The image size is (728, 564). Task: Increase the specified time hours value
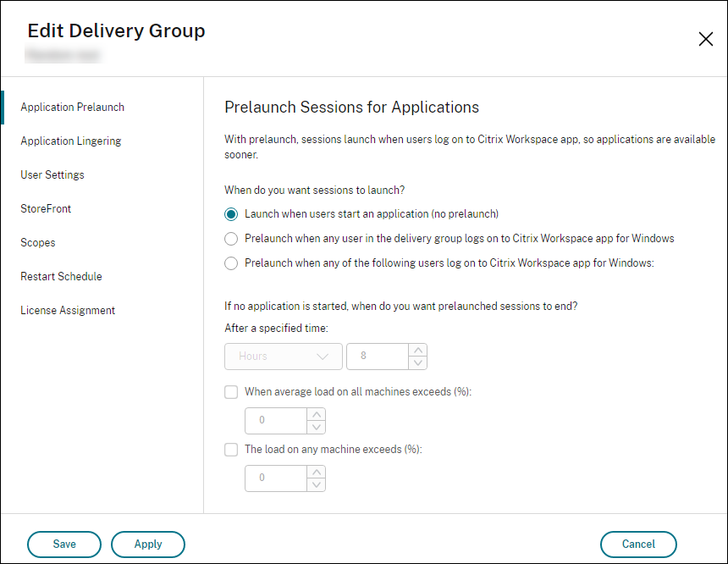(418, 350)
